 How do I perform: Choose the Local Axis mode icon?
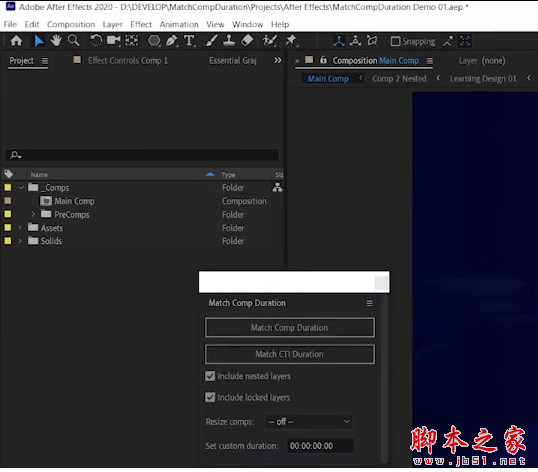pos(339,41)
